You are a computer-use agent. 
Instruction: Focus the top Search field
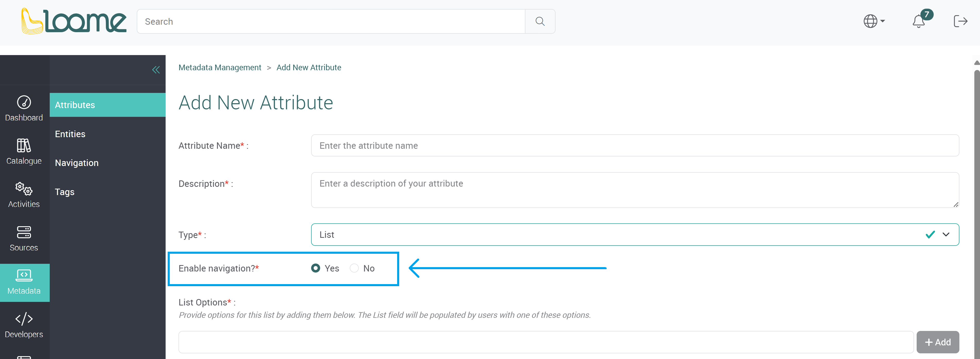coord(331,22)
